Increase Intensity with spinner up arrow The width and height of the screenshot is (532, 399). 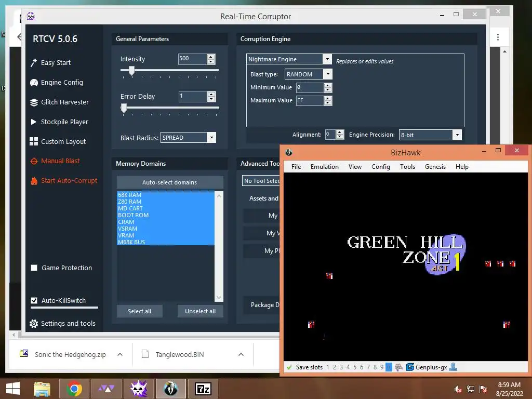pyautogui.click(x=211, y=57)
